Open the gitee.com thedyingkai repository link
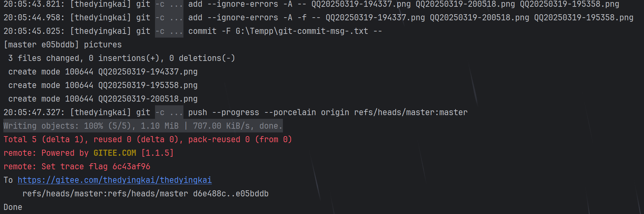The height and width of the screenshot is (214, 644). pos(115,180)
